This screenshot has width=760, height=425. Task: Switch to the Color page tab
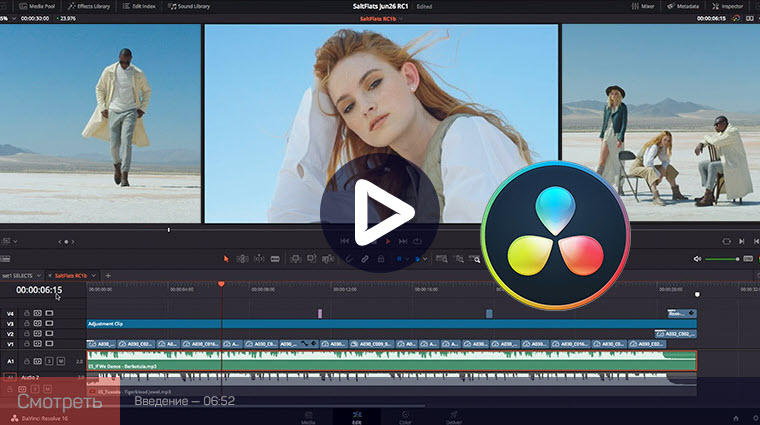pyautogui.click(x=406, y=414)
